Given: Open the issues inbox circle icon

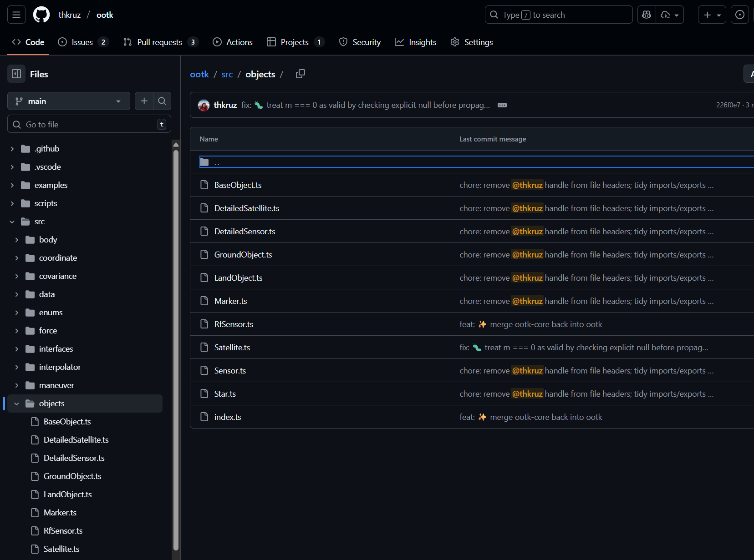Looking at the screenshot, I should 740,15.
